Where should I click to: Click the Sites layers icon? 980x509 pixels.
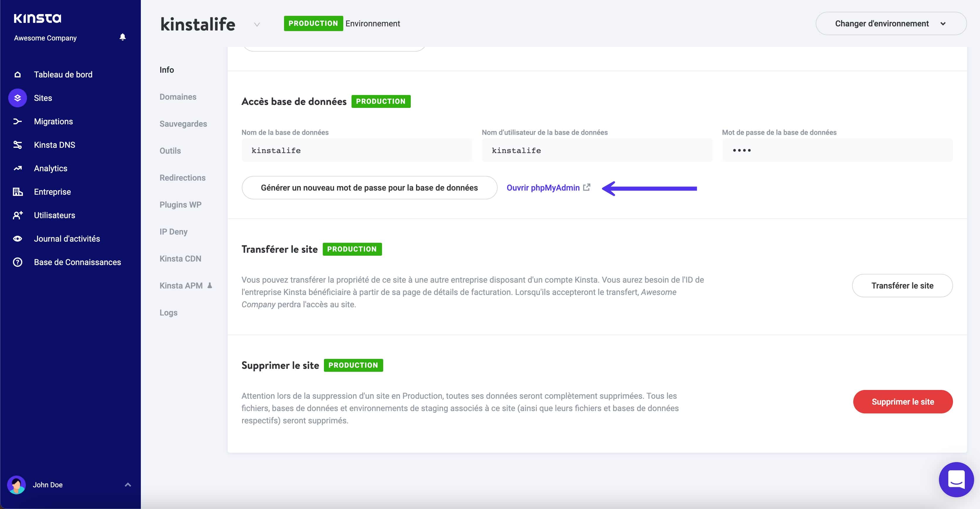tap(18, 98)
